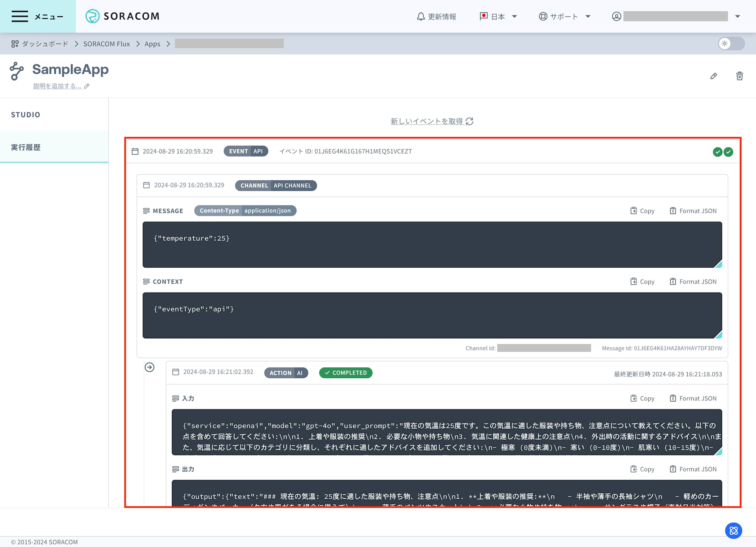Image resolution: width=756 pixels, height=547 pixels.
Task: Click the イベント ID text
Action: tap(345, 151)
